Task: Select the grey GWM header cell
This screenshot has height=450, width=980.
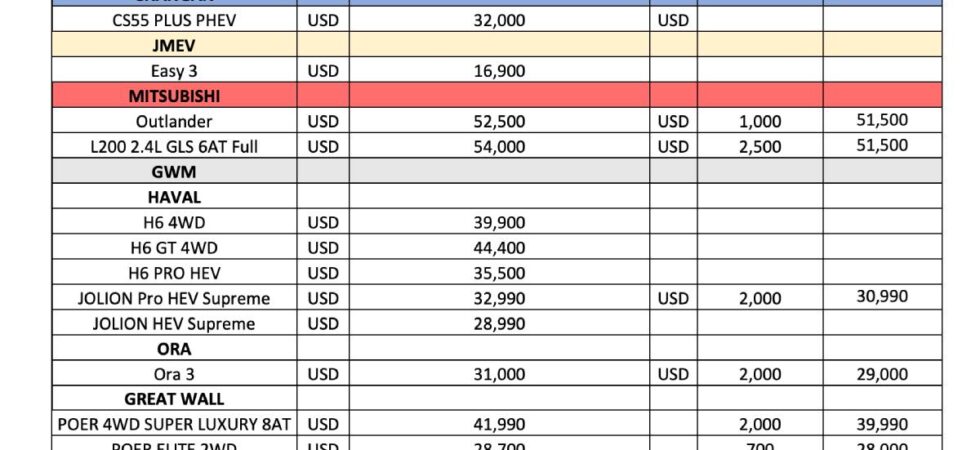Action: [174, 171]
